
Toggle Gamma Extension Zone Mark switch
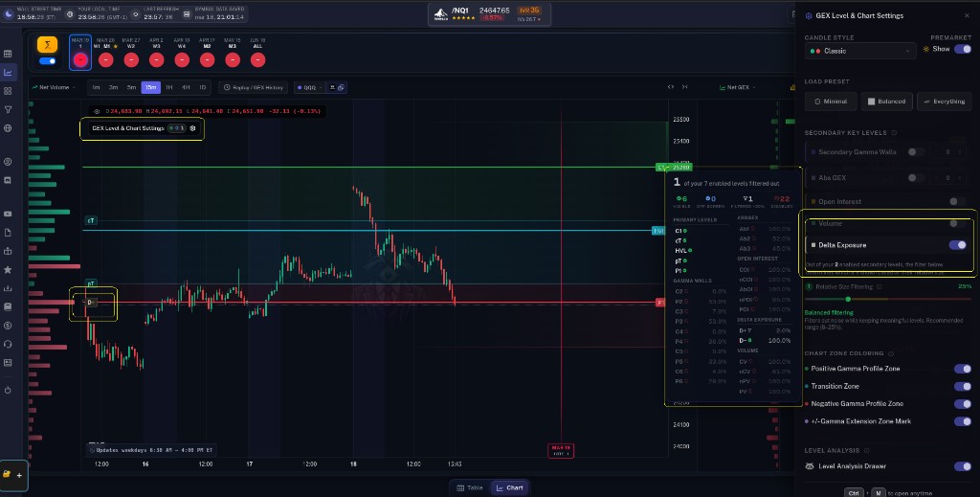(x=963, y=421)
